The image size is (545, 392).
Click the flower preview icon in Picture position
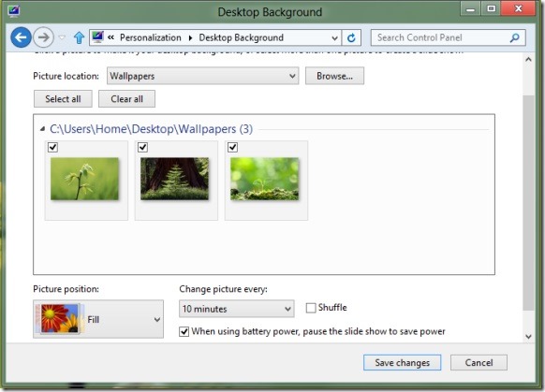pos(60,318)
